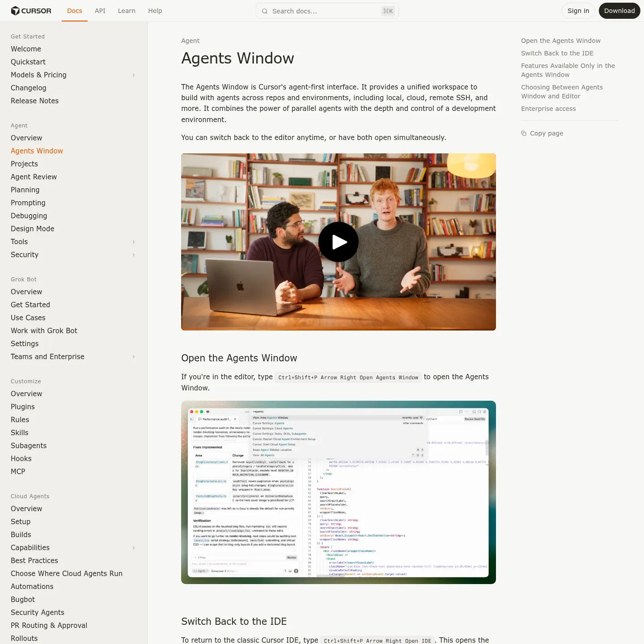Open Features Available Only in Agents Window
Viewport: 644px width, 644px height.
click(568, 70)
